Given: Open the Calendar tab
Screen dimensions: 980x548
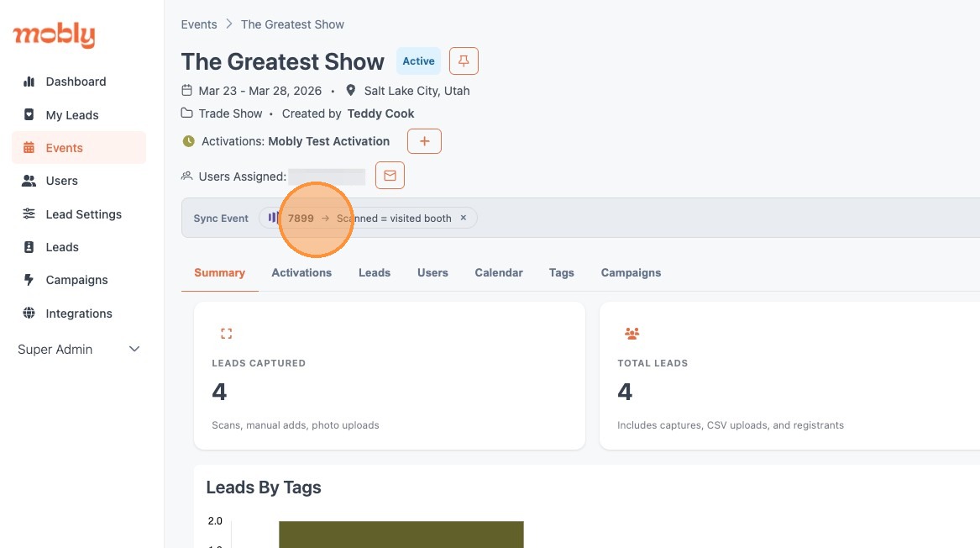Looking at the screenshot, I should [x=499, y=272].
